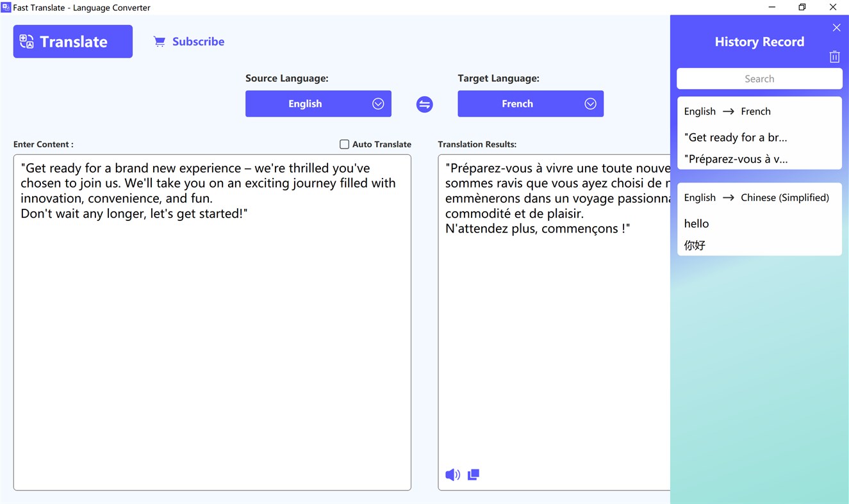The width and height of the screenshot is (849, 504).
Task: Play the French translation aloud
Action: 452,475
